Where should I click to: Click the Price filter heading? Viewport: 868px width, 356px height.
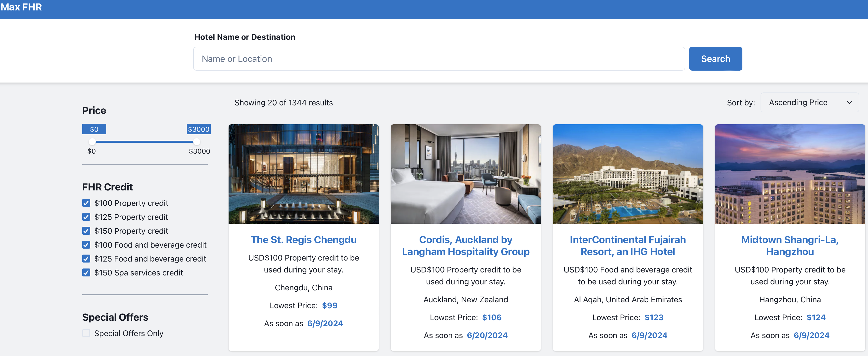pos(94,110)
